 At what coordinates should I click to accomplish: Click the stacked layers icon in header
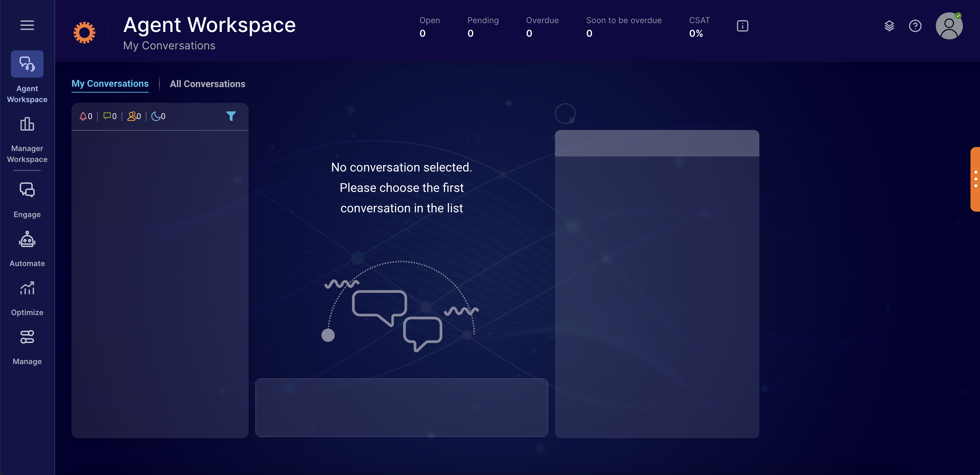889,26
